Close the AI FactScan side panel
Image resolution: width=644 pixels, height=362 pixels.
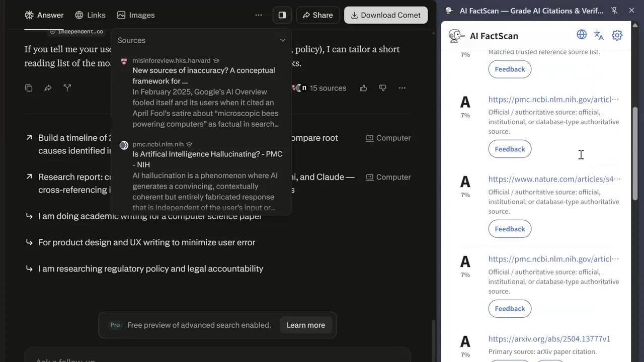(631, 11)
